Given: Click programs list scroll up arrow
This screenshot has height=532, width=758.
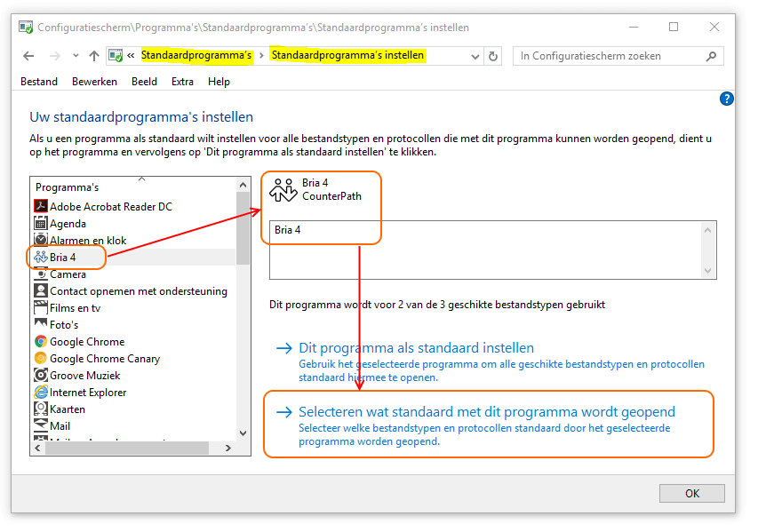Looking at the screenshot, I should tap(243, 185).
